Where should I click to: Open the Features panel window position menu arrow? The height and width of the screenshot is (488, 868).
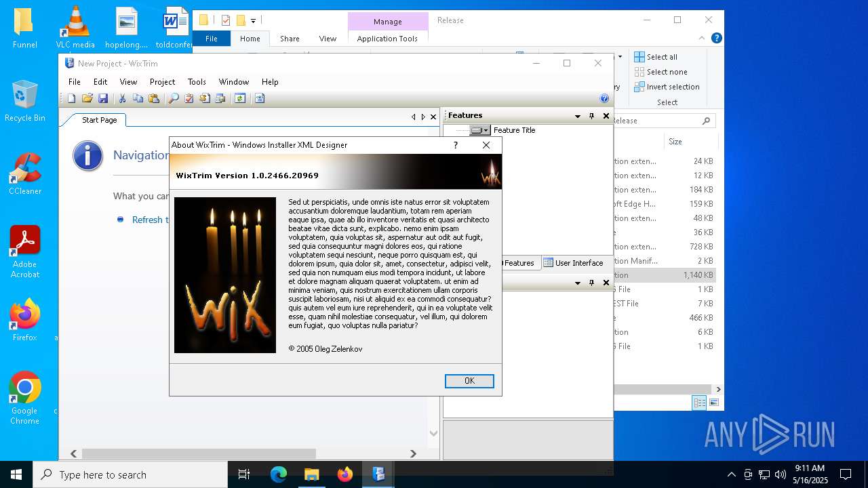coord(578,116)
